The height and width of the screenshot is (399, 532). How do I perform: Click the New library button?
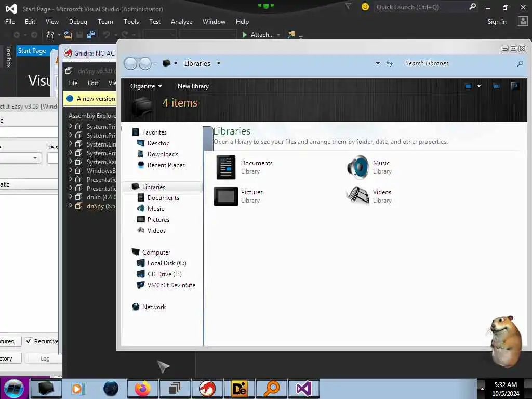point(193,86)
